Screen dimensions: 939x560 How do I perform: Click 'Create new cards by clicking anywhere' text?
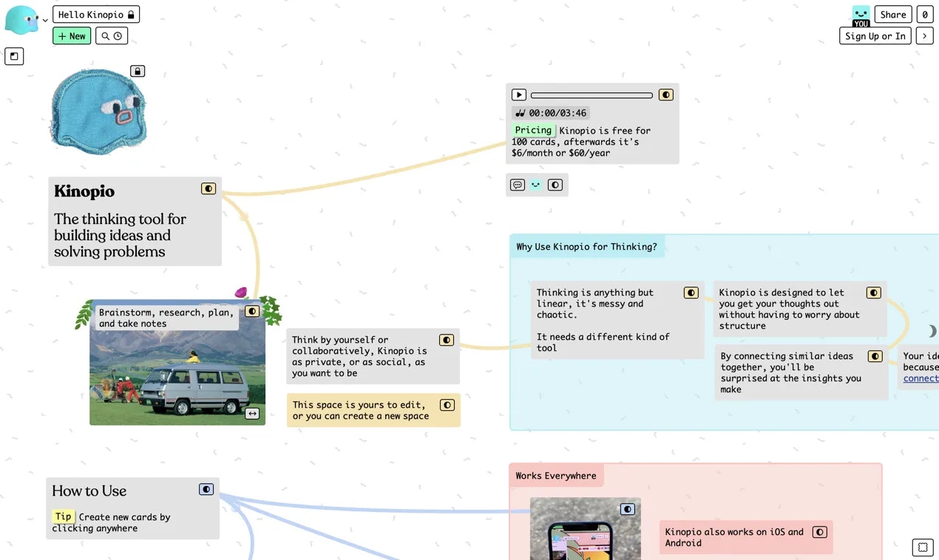pyautogui.click(x=111, y=522)
